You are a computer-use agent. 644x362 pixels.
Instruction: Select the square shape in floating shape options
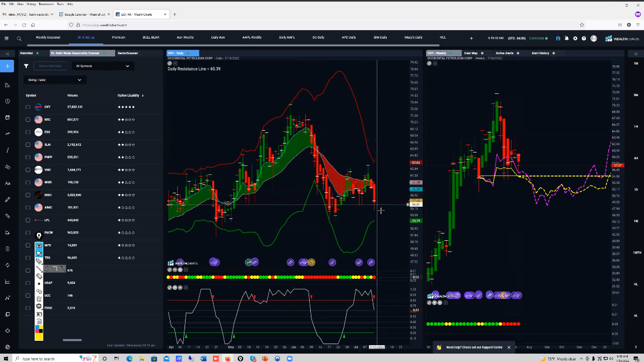tap(55, 268)
